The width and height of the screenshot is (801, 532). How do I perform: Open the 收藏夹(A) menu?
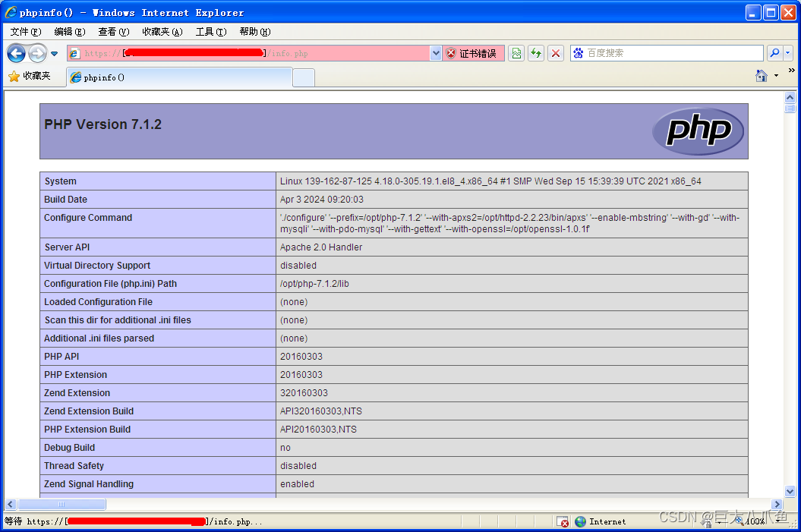[162, 32]
